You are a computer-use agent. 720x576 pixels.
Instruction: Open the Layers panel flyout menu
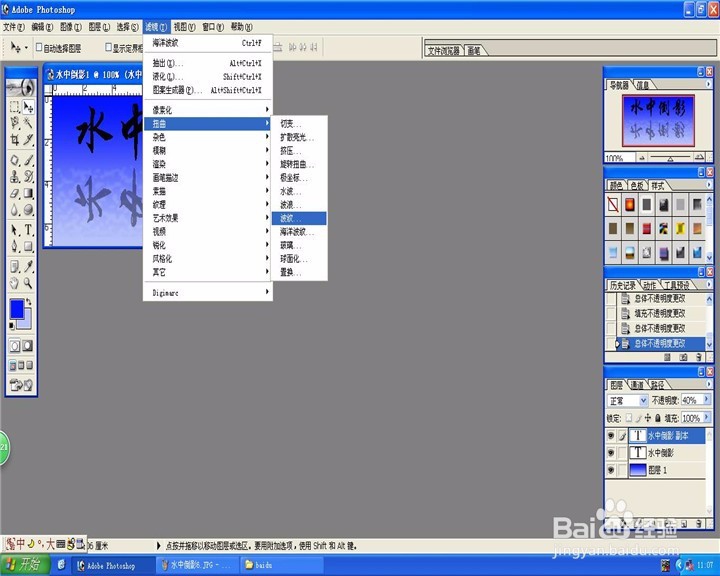(x=709, y=384)
